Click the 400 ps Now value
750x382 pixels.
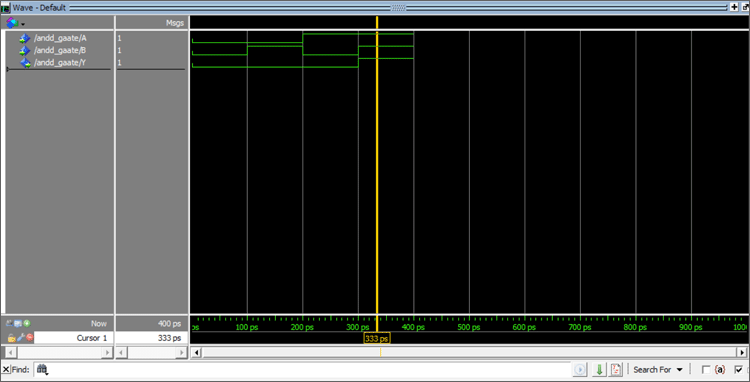[169, 324]
